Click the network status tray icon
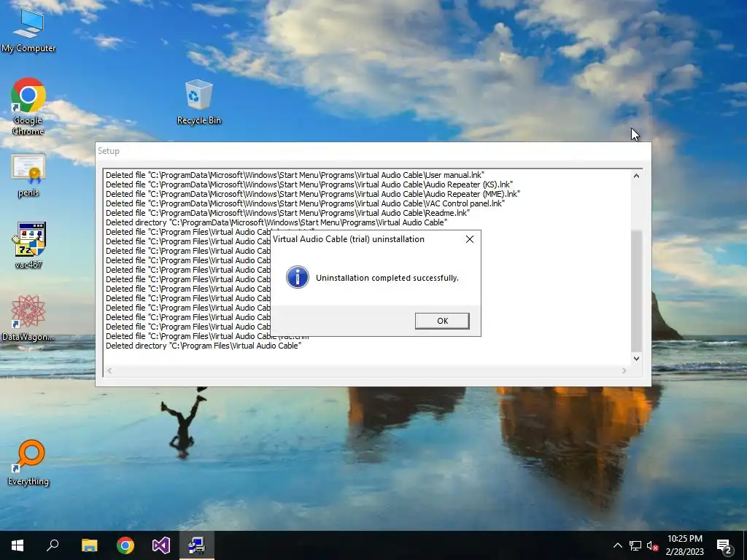This screenshot has height=560, width=747. coord(635,545)
